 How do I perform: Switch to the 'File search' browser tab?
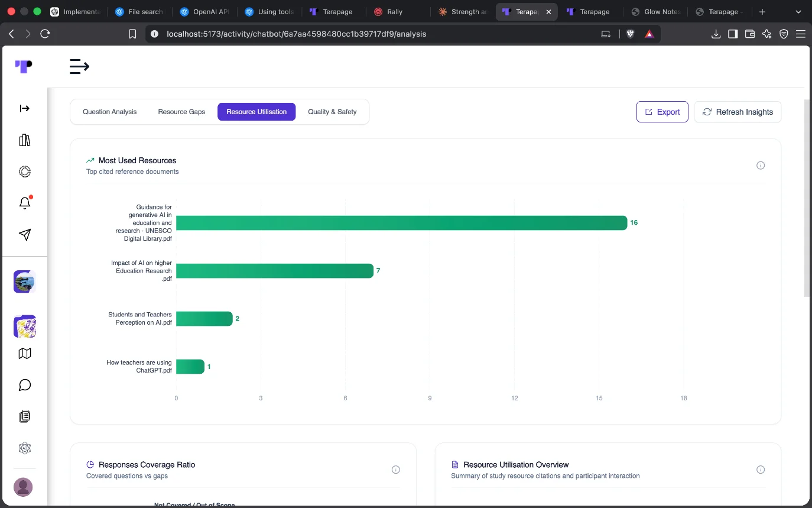[139, 11]
